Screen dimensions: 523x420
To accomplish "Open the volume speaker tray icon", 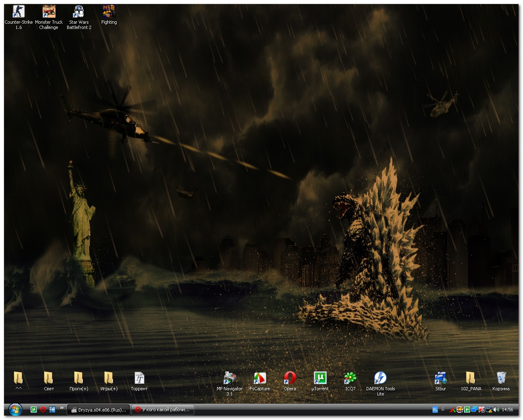I will tap(496, 410).
